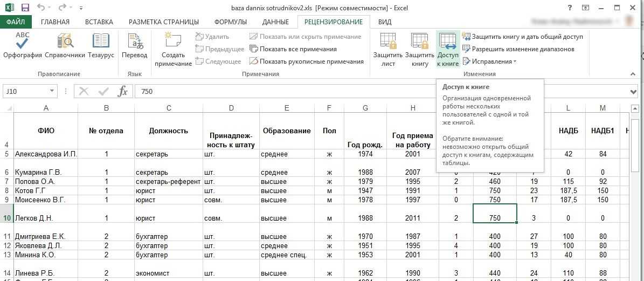Go to Предыдущее comment
Image resolution: width=644 pixels, height=281 pixels.
(219, 49)
